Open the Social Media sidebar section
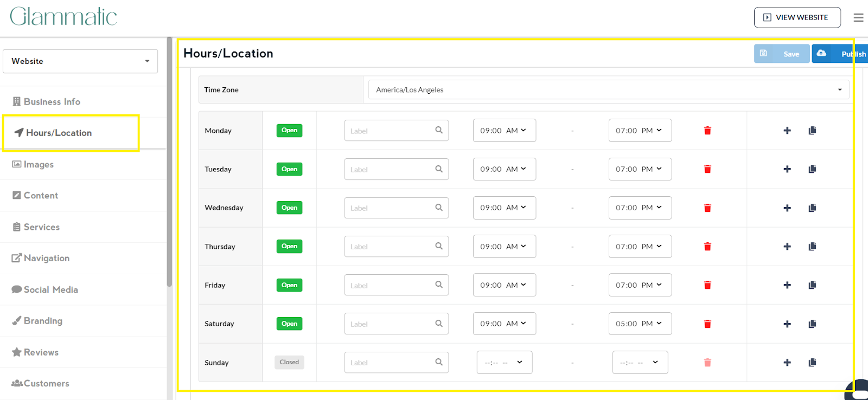The height and width of the screenshot is (400, 868). click(50, 289)
